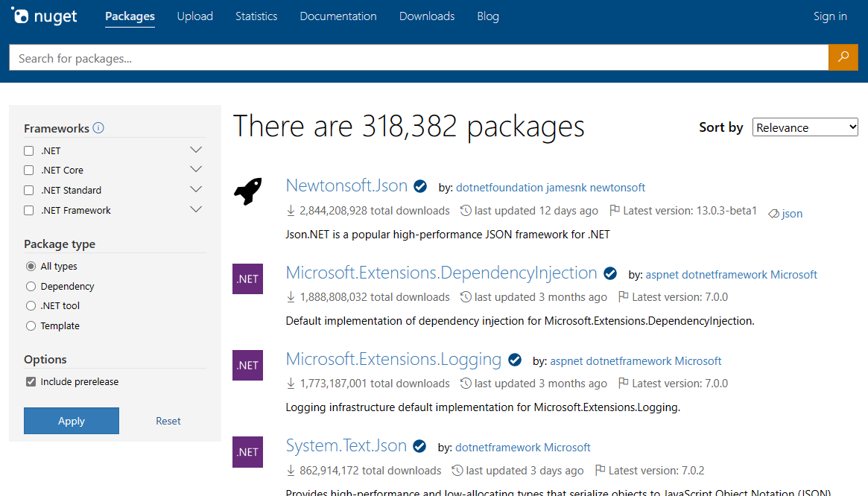
Task: Click 'There are 318,382 packages' heading
Action: tap(408, 127)
